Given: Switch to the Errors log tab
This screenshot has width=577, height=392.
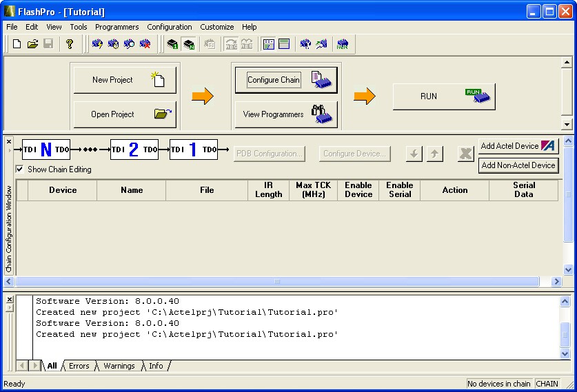Looking at the screenshot, I should (x=79, y=366).
